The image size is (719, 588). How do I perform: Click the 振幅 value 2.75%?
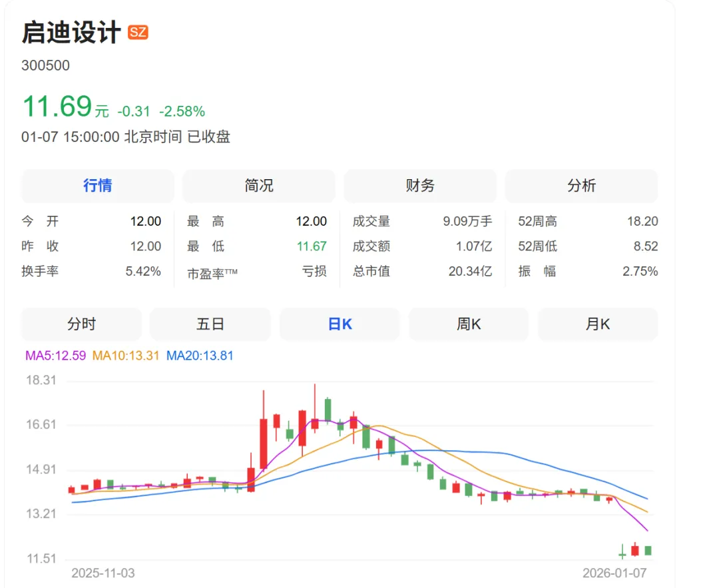pyautogui.click(x=640, y=272)
